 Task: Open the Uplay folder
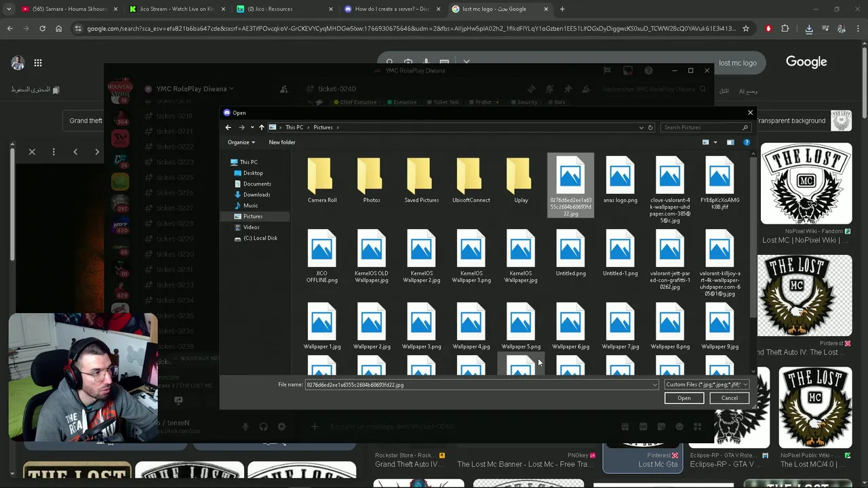click(x=521, y=180)
